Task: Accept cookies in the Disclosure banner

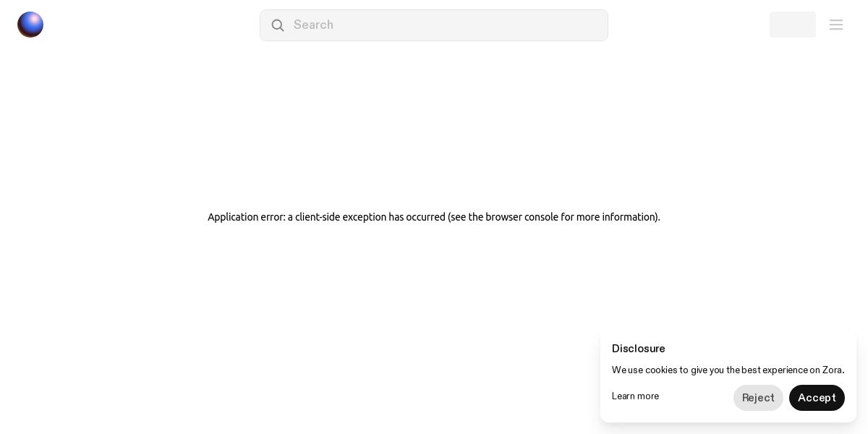Action: click(817, 398)
